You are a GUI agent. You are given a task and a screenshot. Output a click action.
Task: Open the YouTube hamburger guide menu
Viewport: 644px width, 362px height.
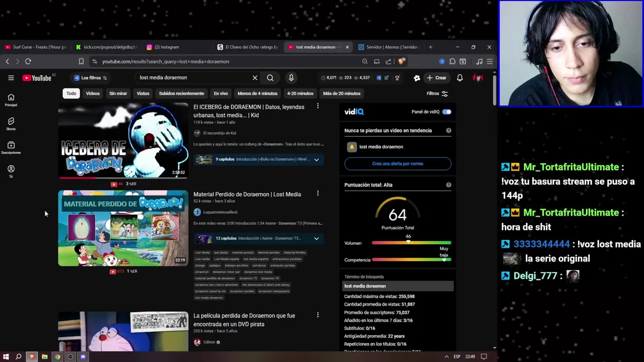pos(11,77)
